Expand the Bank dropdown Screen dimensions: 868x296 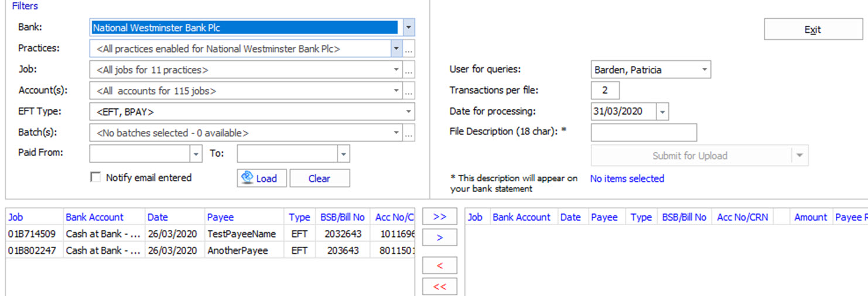[x=409, y=27]
